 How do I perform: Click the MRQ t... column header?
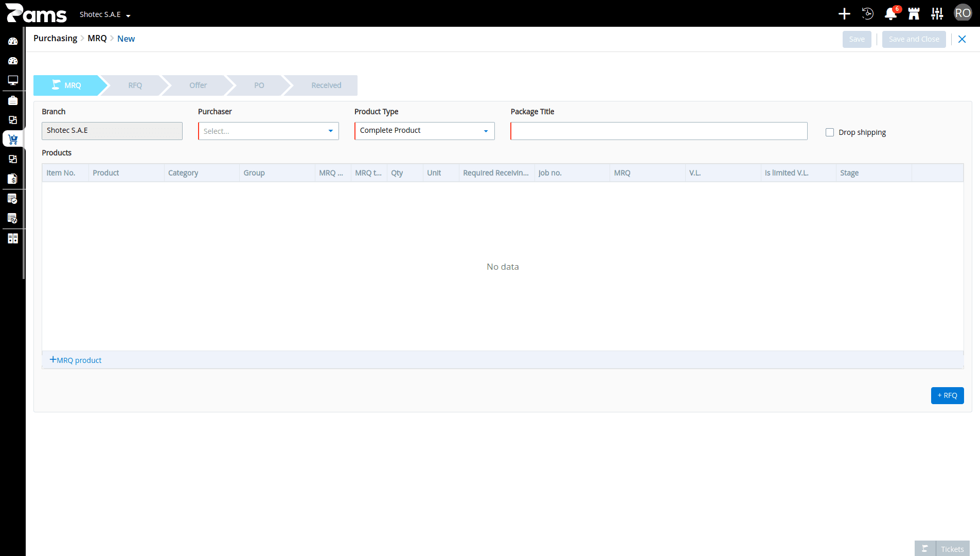tap(369, 173)
